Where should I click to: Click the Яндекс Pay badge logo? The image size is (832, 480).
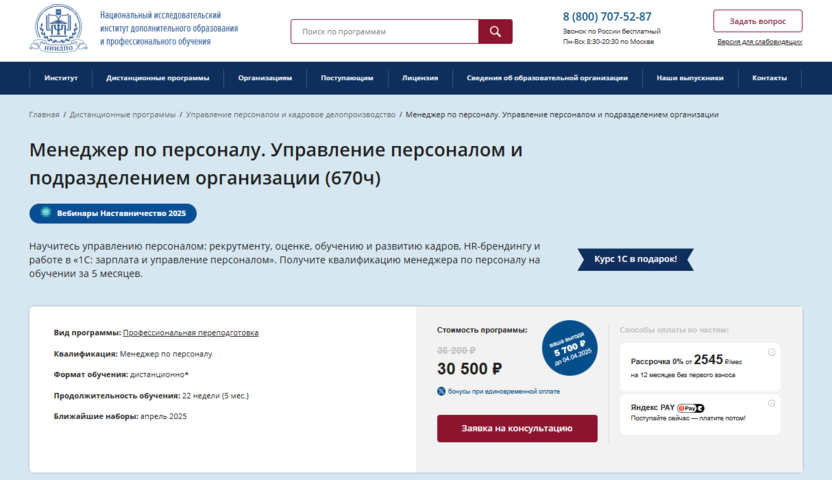tap(692, 408)
